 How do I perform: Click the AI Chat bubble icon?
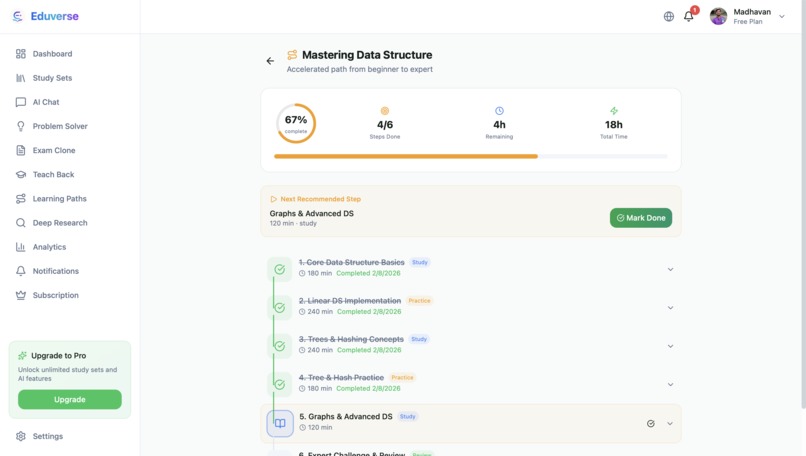coord(21,102)
